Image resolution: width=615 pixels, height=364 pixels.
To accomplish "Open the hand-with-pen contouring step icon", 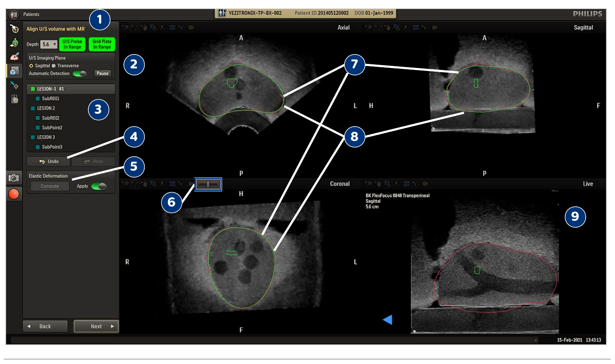I will [14, 57].
